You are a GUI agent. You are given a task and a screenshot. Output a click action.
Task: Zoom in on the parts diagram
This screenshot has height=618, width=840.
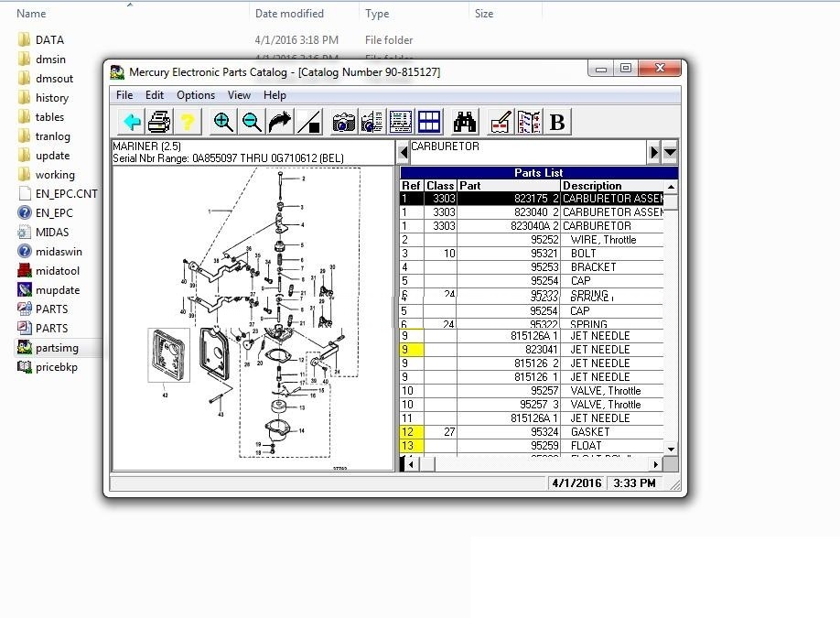[x=223, y=122]
